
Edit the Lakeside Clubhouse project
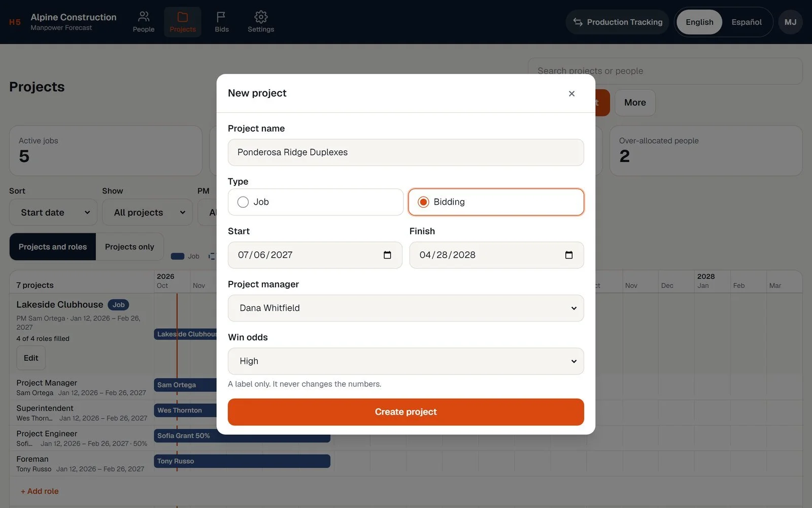(x=31, y=358)
